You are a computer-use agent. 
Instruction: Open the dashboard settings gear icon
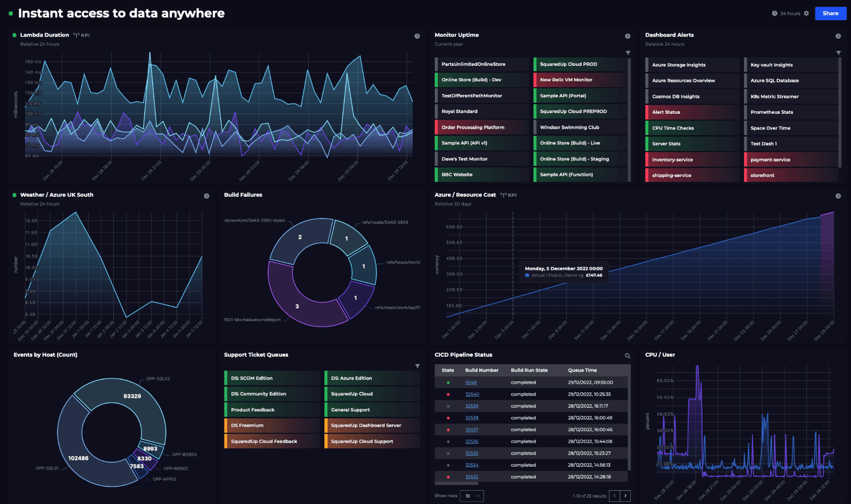tap(806, 13)
